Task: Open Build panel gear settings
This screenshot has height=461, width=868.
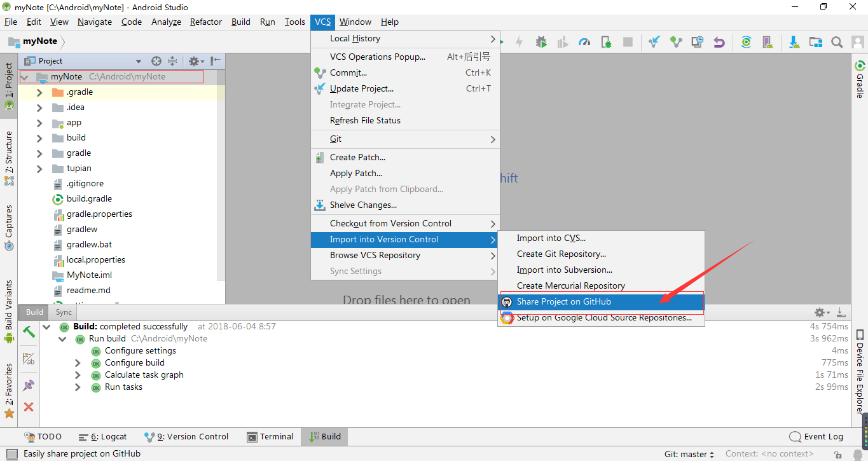Action: [822, 312]
